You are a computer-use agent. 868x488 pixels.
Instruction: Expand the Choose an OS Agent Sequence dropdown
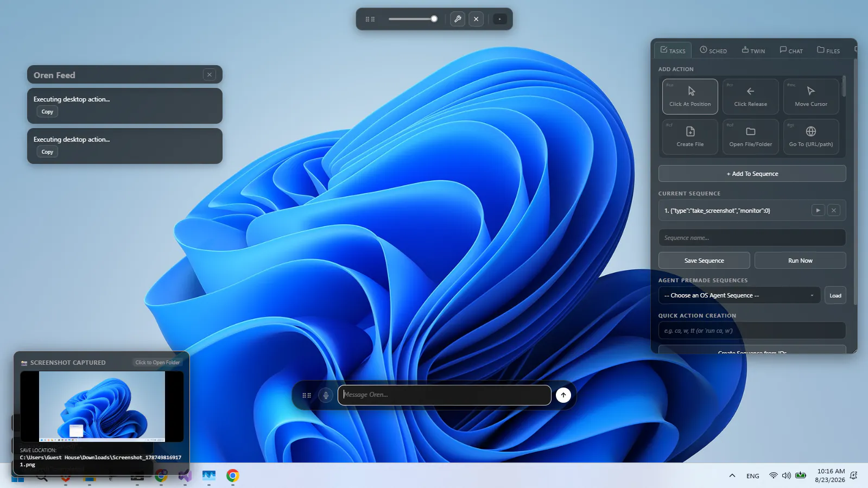tap(739, 295)
